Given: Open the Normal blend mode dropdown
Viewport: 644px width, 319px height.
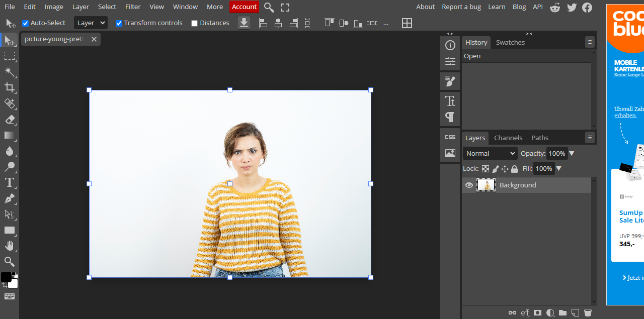Looking at the screenshot, I should click(x=490, y=153).
